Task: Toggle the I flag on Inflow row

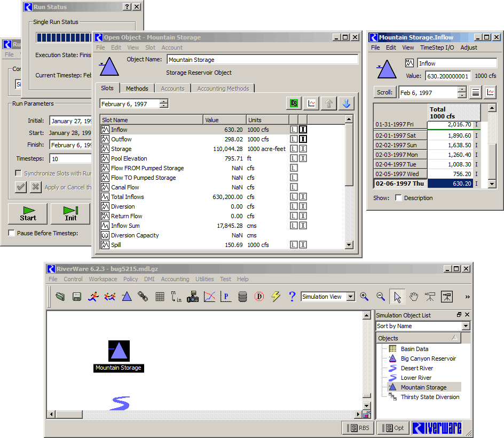Action: point(303,130)
